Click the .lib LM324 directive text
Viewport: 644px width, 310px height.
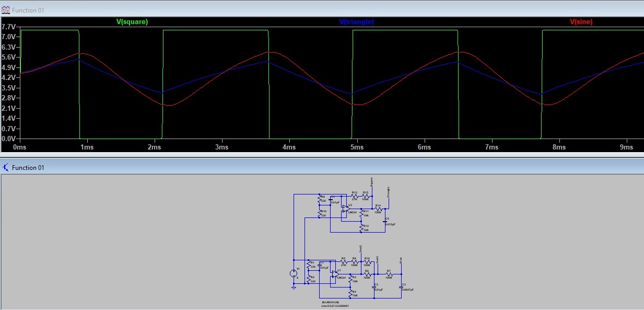pos(331,302)
